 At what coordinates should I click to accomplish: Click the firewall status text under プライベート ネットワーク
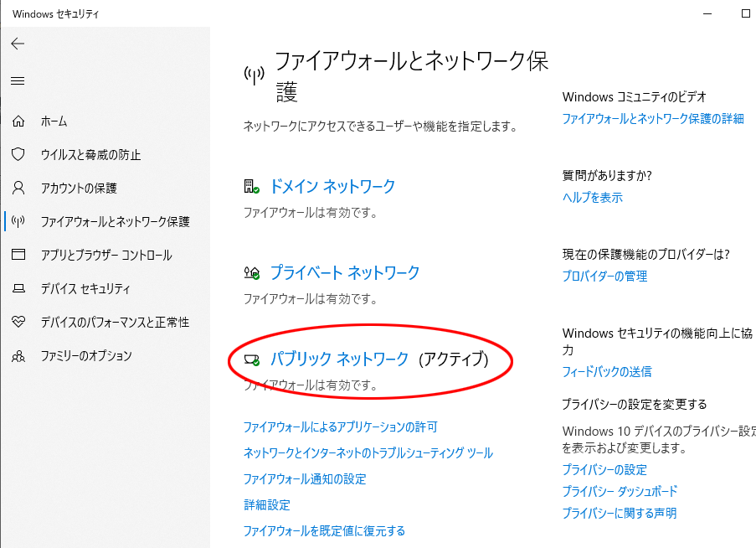pyautogui.click(x=311, y=299)
